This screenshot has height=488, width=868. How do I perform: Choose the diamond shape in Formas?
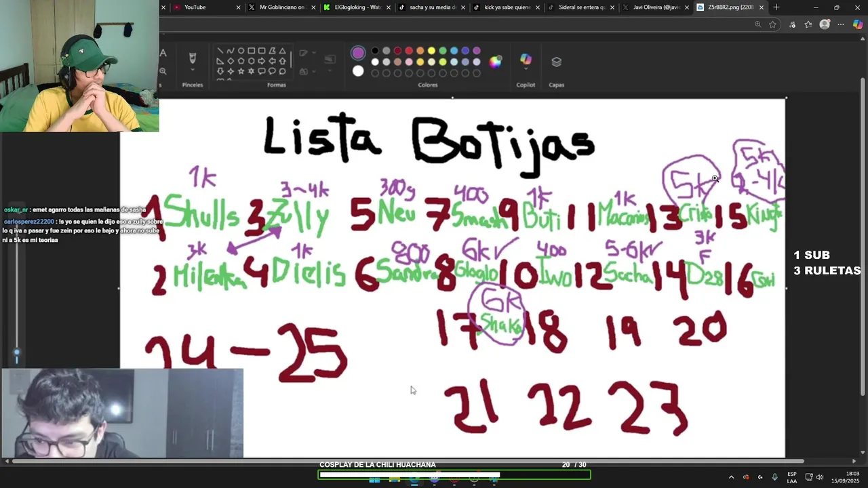click(x=231, y=61)
